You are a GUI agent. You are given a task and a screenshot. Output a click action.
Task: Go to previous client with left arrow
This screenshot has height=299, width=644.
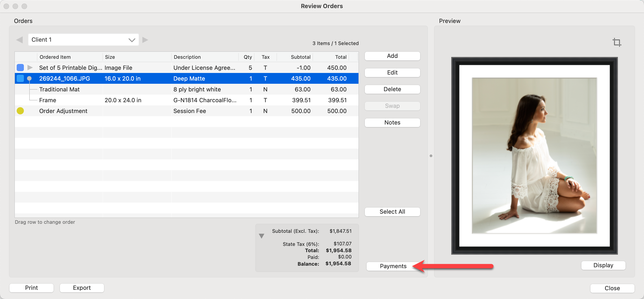[x=20, y=40]
